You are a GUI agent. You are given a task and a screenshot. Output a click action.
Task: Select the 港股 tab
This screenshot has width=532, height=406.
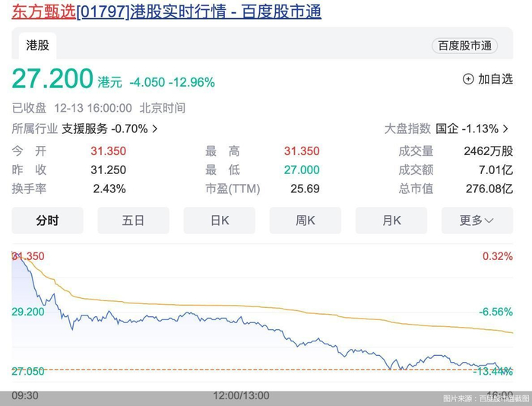click(x=37, y=46)
